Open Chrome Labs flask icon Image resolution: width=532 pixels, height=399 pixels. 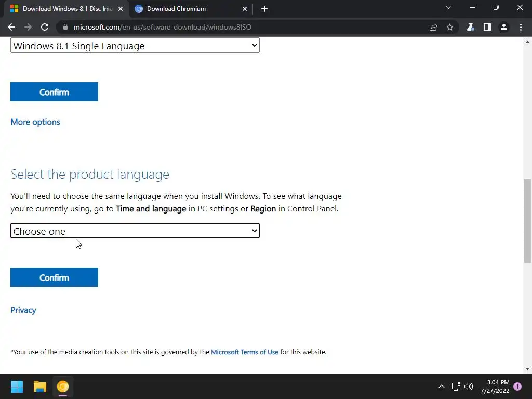coord(470,27)
